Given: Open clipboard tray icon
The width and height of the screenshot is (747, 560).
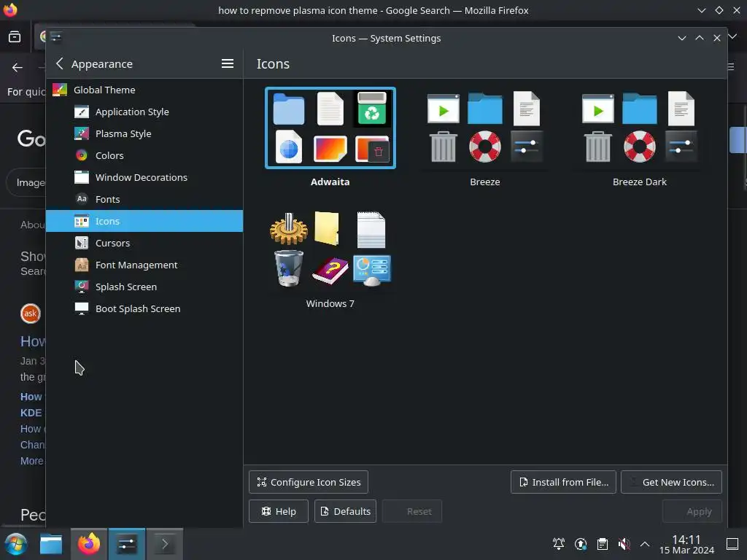Looking at the screenshot, I should 602,544.
